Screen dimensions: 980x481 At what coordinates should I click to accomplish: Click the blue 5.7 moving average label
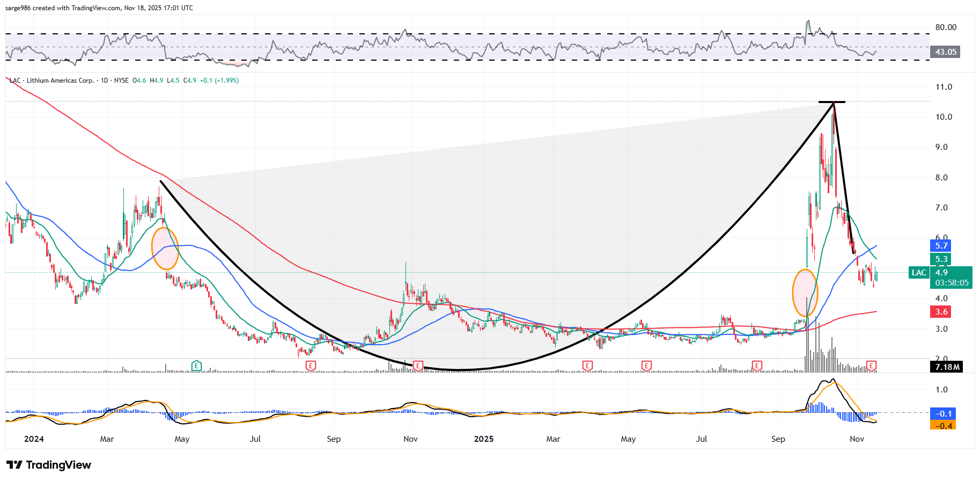coord(941,246)
